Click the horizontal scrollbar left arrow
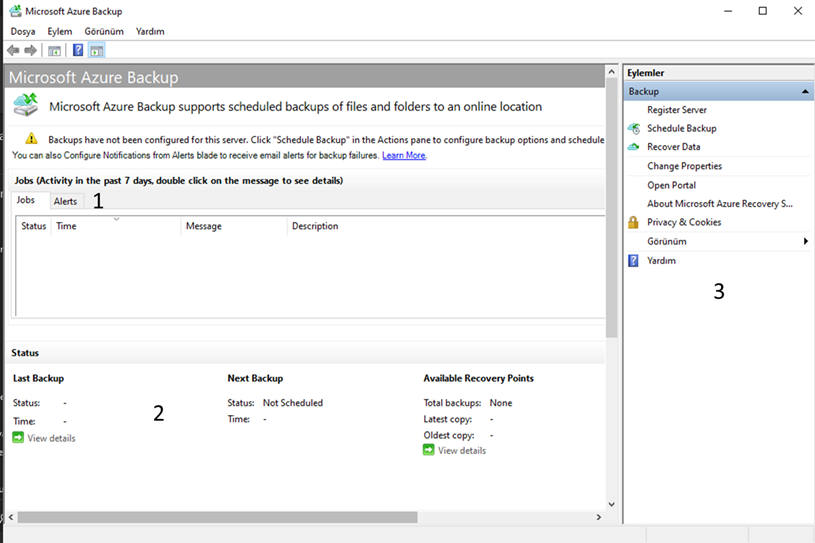 (x=11, y=518)
